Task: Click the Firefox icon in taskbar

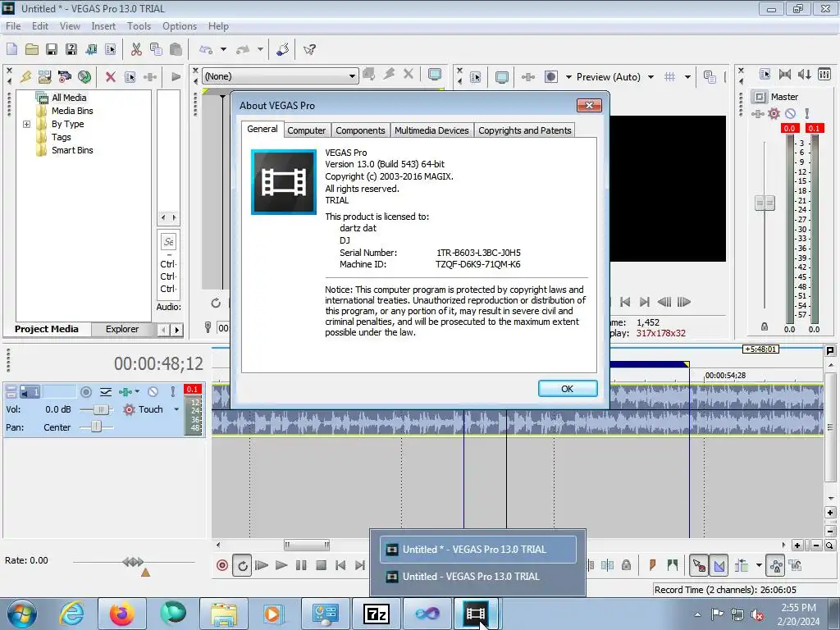Action: point(121,614)
